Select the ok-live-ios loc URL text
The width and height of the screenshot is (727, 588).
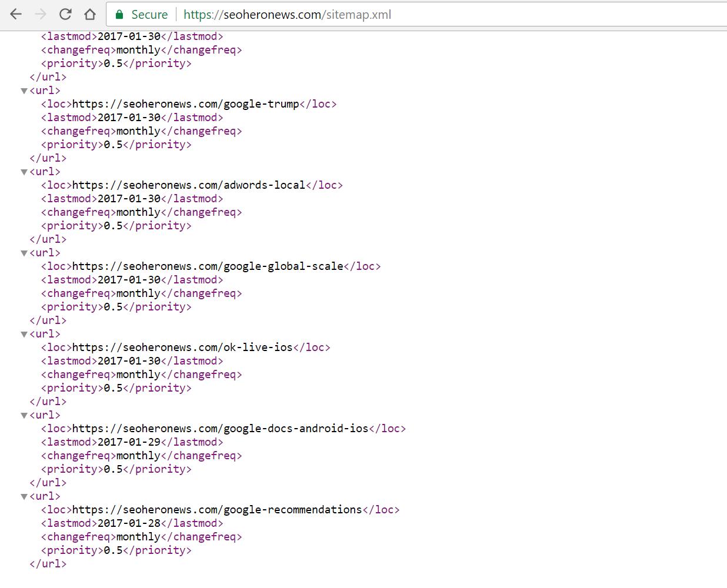coord(182,348)
